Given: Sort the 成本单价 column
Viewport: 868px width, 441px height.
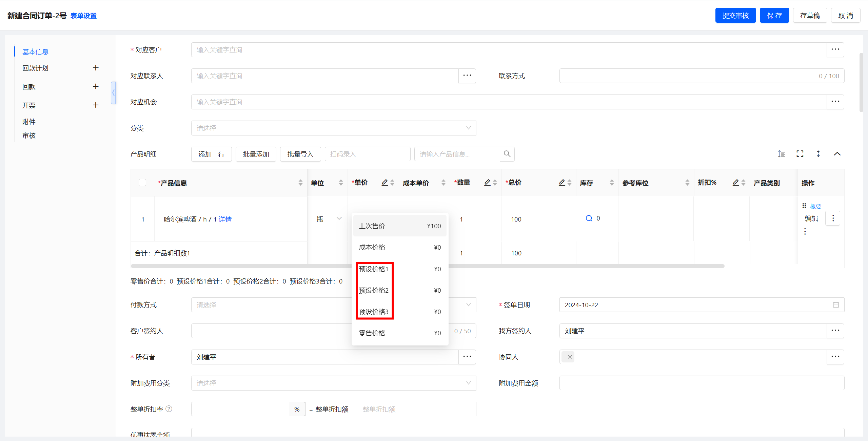Looking at the screenshot, I should [443, 183].
